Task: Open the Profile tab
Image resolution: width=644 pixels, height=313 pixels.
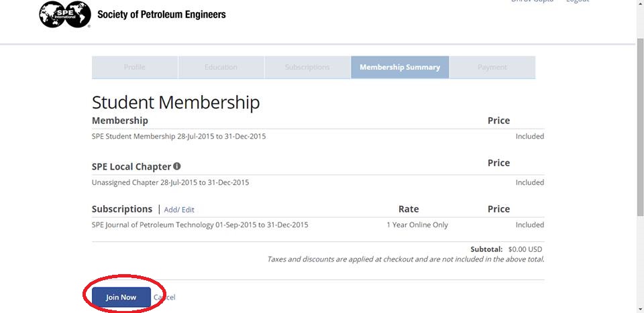Action: (134, 67)
